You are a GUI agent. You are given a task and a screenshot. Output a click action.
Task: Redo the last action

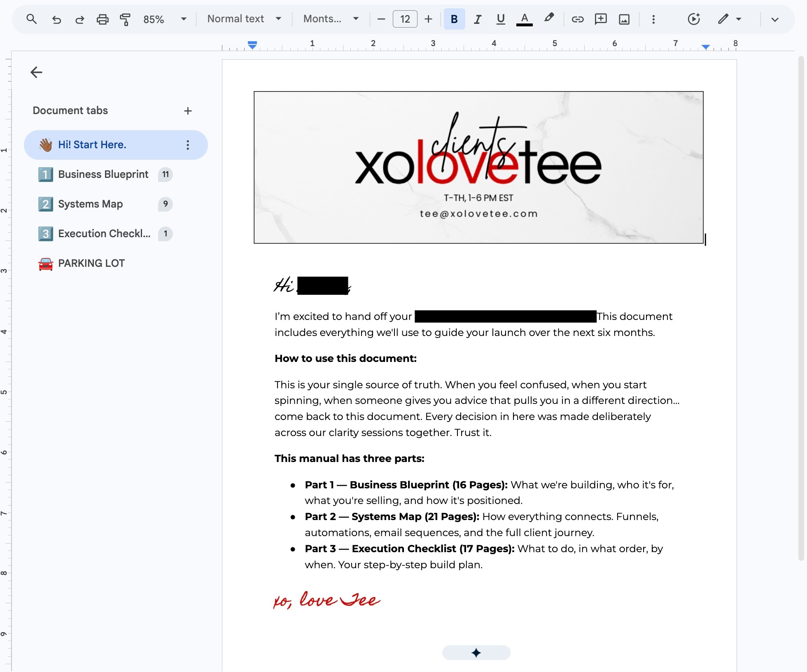point(79,19)
